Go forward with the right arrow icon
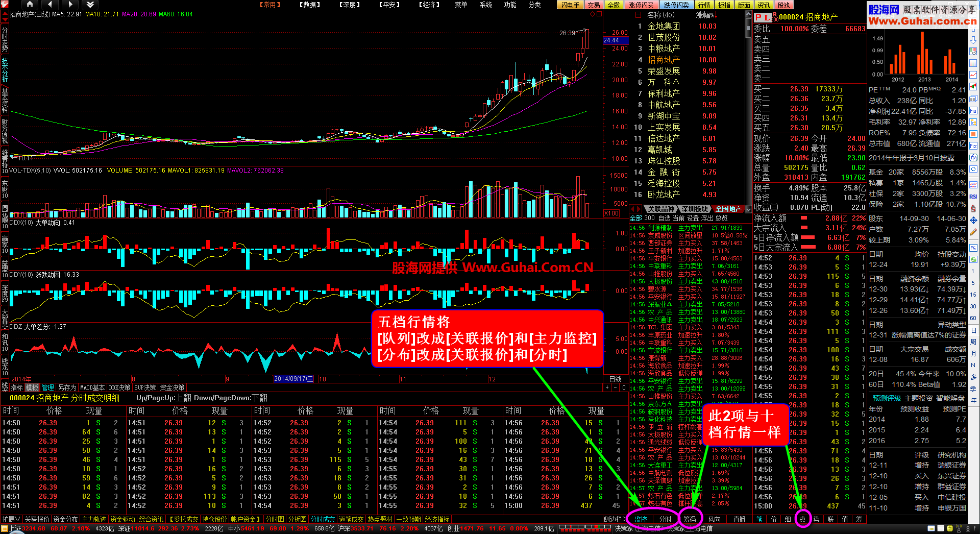This screenshot has width=980, height=534. click(x=70, y=4)
